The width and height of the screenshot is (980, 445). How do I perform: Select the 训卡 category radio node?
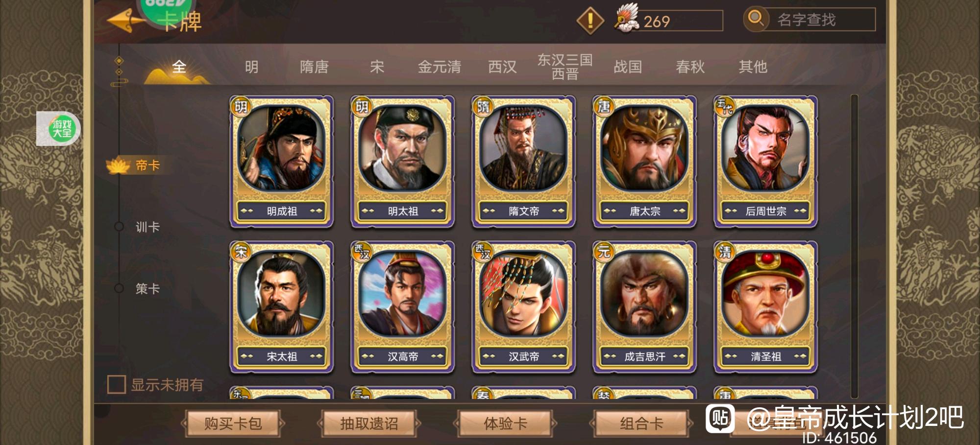119,227
